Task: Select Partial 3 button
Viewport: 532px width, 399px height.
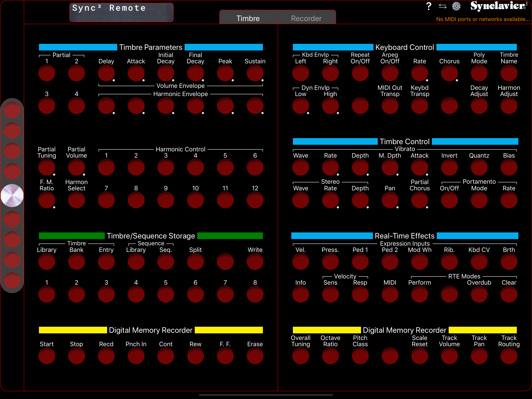Action: click(x=47, y=106)
